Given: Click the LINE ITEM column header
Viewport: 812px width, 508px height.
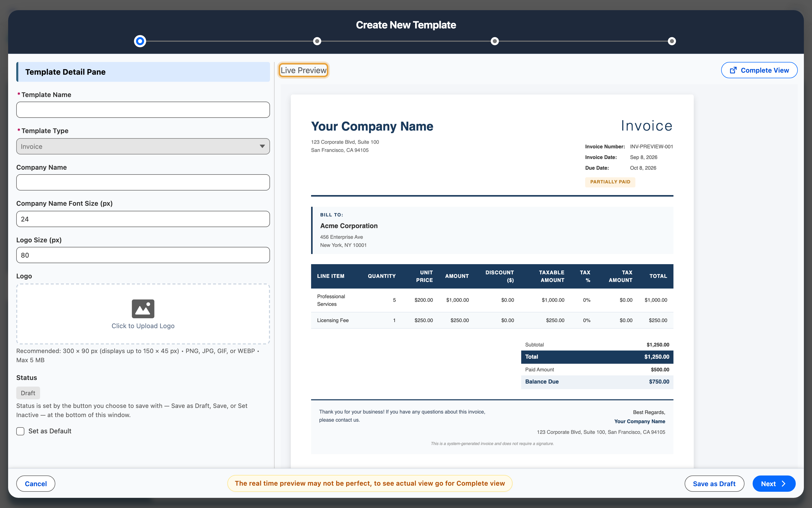Looking at the screenshot, I should pos(330,276).
